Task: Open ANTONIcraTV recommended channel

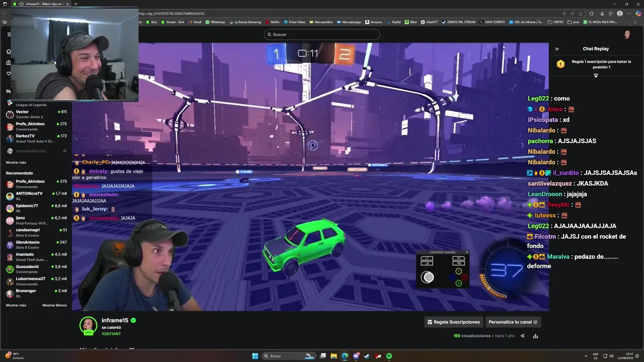Action: (x=36, y=196)
